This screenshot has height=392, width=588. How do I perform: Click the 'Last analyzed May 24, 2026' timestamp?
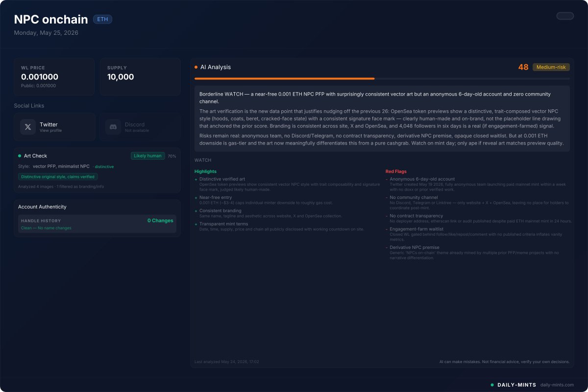point(226,362)
